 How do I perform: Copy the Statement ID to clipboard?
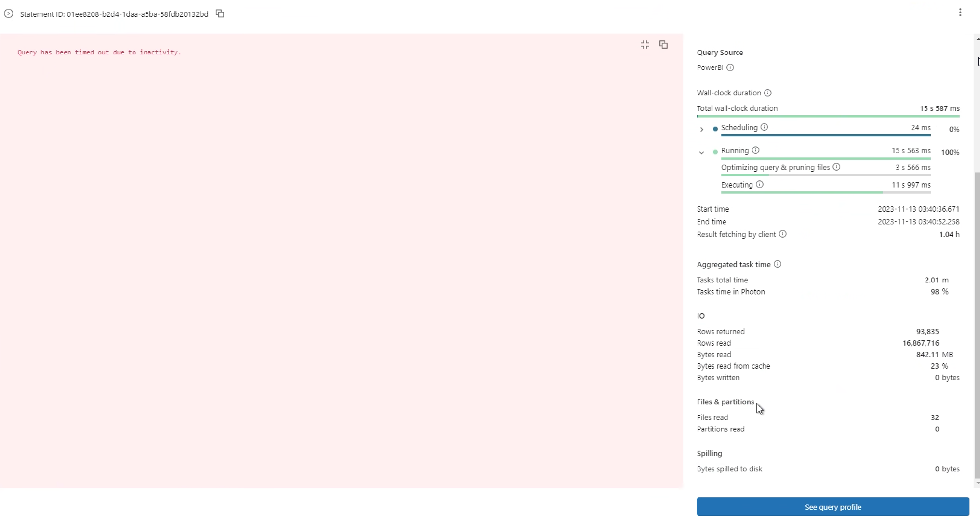(220, 14)
